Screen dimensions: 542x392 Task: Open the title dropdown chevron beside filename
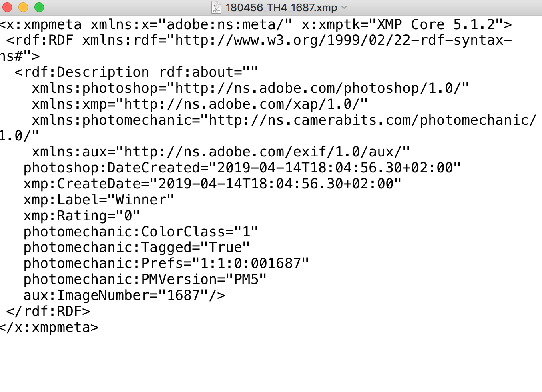[x=344, y=7]
